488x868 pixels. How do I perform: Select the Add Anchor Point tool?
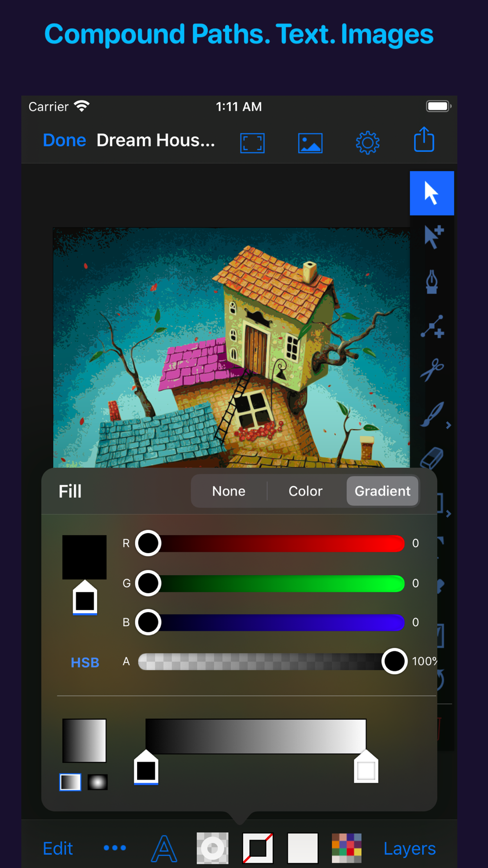tap(432, 327)
